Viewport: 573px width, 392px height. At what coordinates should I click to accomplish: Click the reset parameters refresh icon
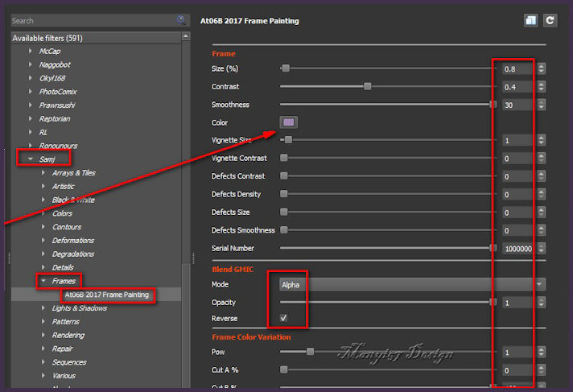(x=550, y=21)
